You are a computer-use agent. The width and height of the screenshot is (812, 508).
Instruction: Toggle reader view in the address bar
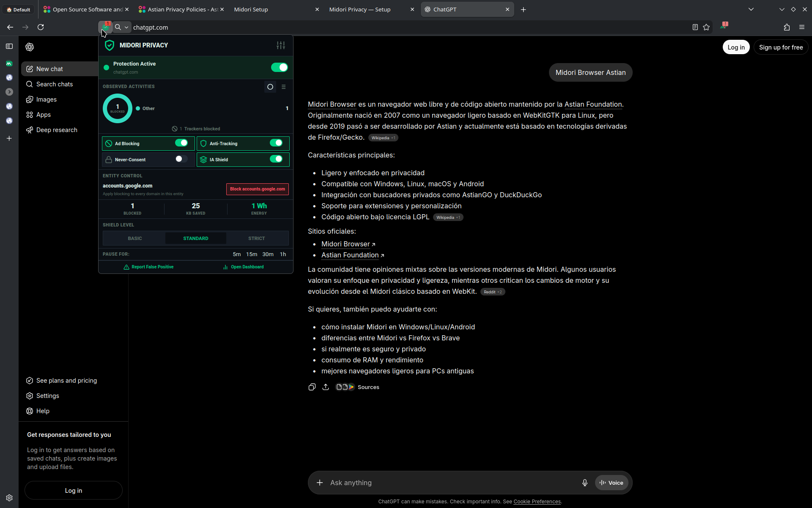695,27
